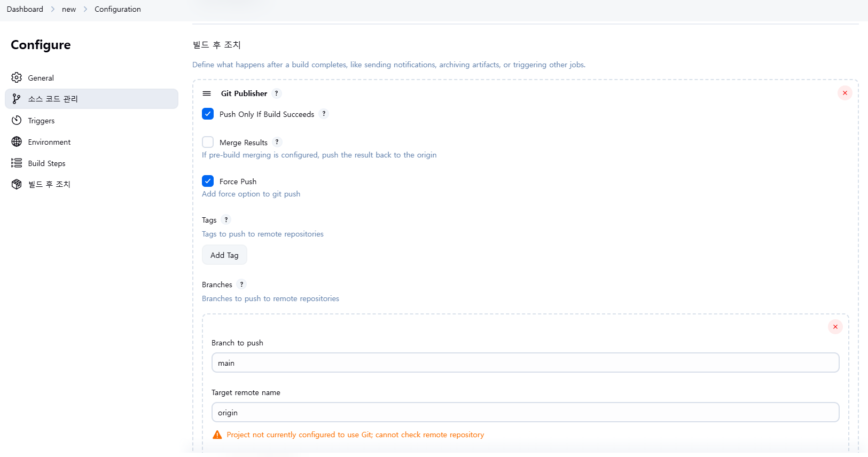868x457 pixels.
Task: Focus the Target remote name field
Action: click(526, 412)
